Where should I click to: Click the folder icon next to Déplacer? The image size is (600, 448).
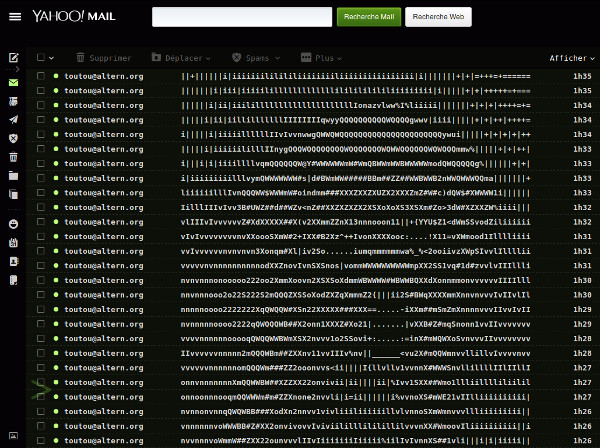(156, 57)
